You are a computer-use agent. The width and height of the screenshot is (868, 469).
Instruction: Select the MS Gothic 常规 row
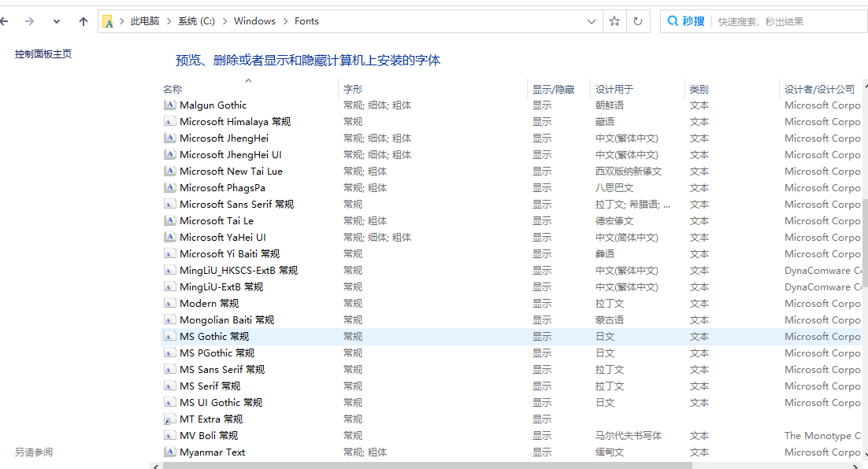tap(214, 337)
